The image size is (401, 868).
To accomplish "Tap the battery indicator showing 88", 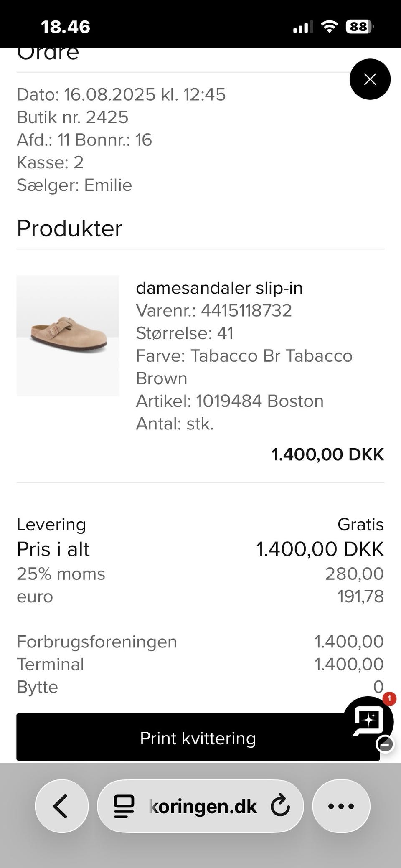I will click(x=359, y=27).
